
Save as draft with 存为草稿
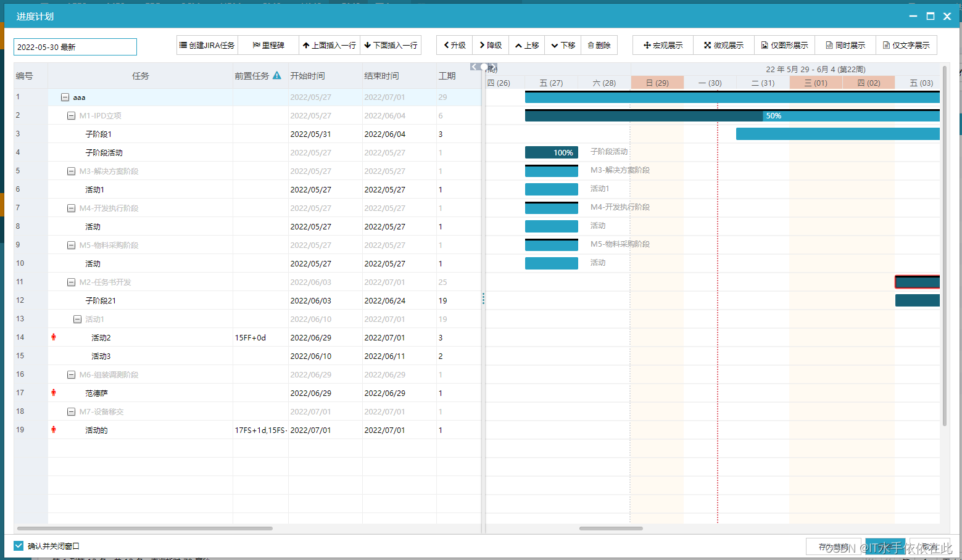click(833, 546)
